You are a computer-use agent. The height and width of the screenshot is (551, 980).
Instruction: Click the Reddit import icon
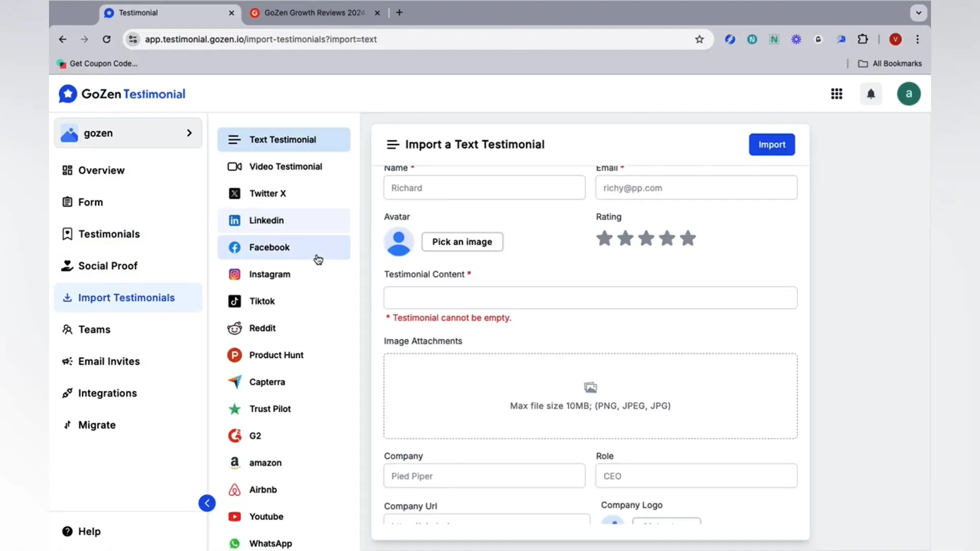pos(234,328)
